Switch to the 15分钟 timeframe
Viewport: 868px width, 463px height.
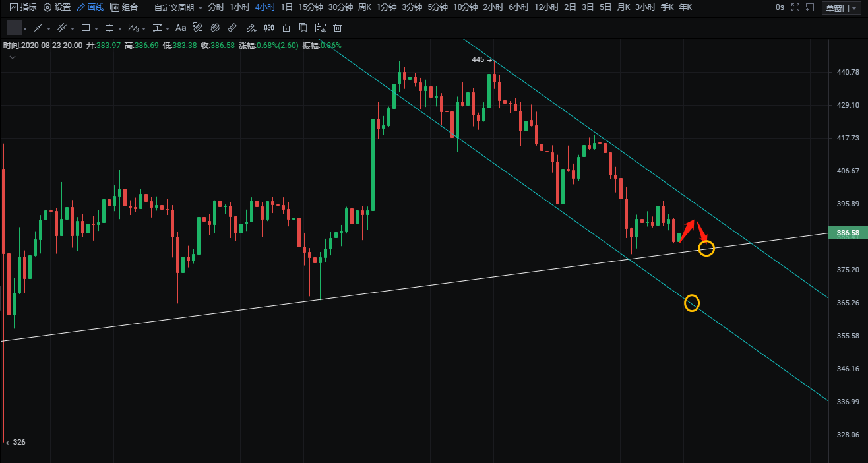coord(310,7)
